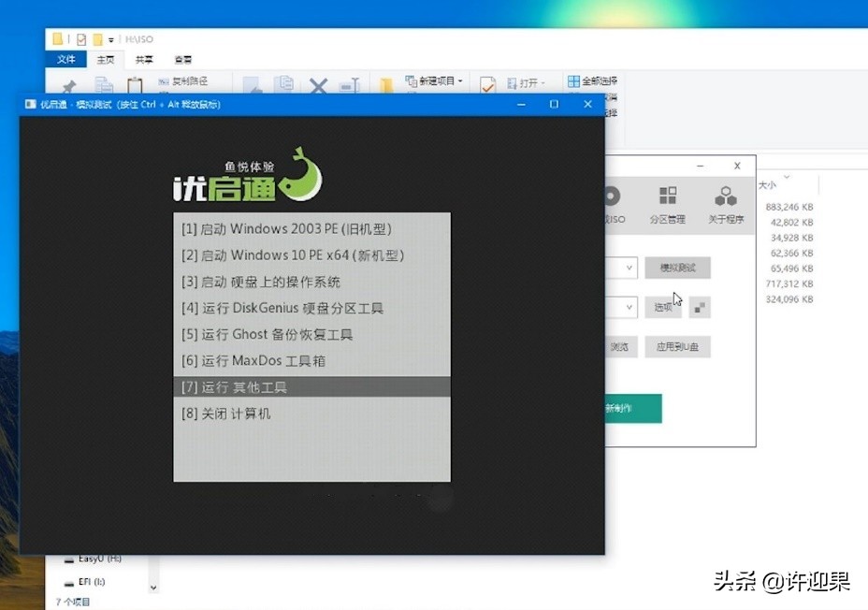Screen dimensions: 868x610
Task: Switch to the 共享 ribbon tab
Action: pyautogui.click(x=145, y=58)
